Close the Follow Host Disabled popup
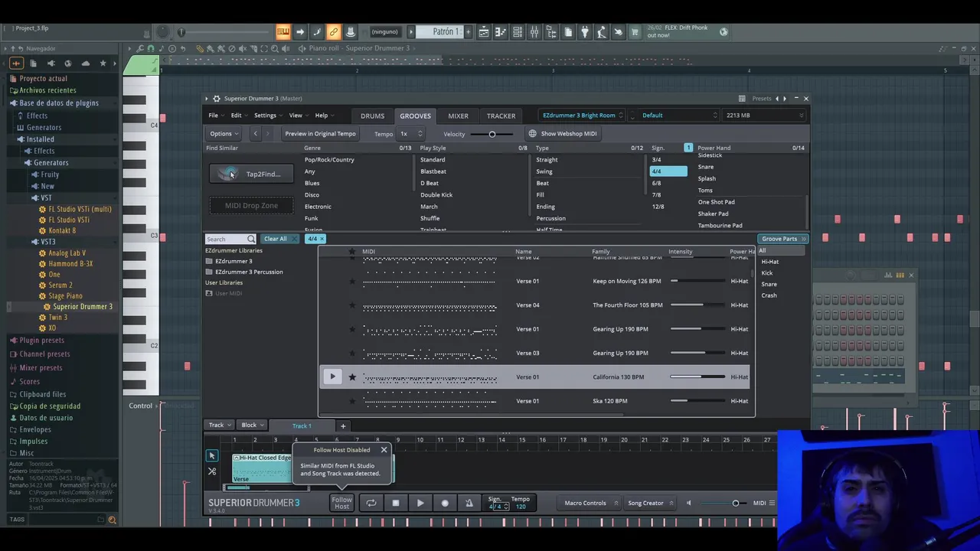This screenshot has width=980, height=551. (x=384, y=449)
